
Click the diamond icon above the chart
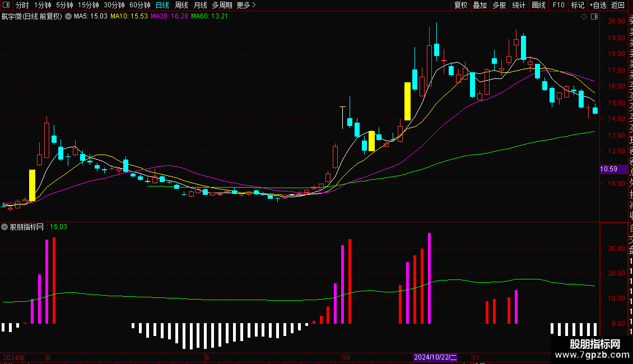click(x=584, y=17)
